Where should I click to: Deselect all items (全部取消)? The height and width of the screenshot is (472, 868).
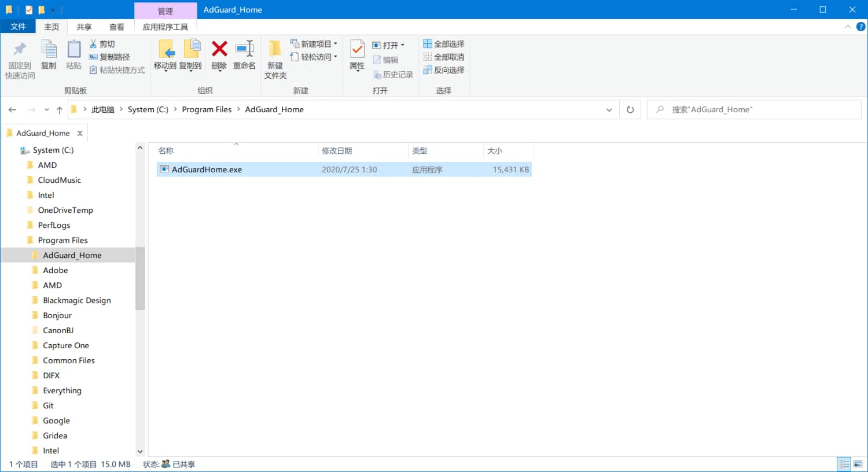(444, 57)
